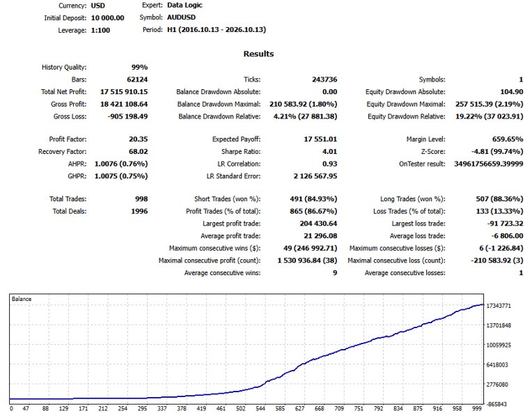The height and width of the screenshot is (418, 532).
Task: Click the Balance chart legend label
Action: pos(22,299)
